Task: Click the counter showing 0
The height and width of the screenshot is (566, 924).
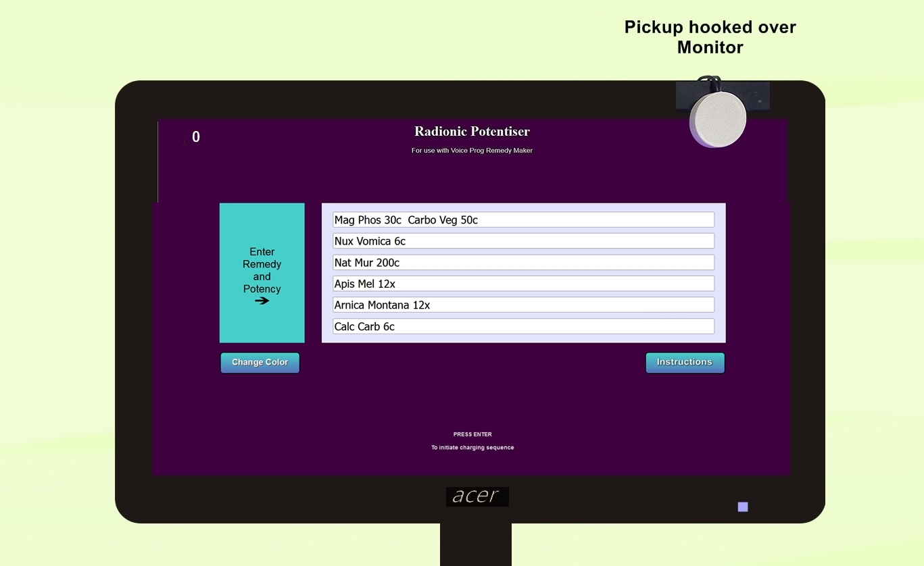Action: point(195,137)
